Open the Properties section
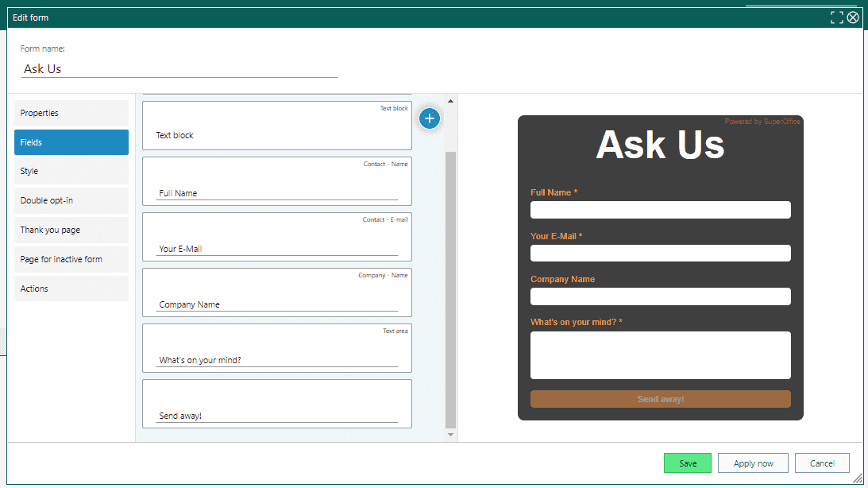868x488 pixels. tap(71, 113)
